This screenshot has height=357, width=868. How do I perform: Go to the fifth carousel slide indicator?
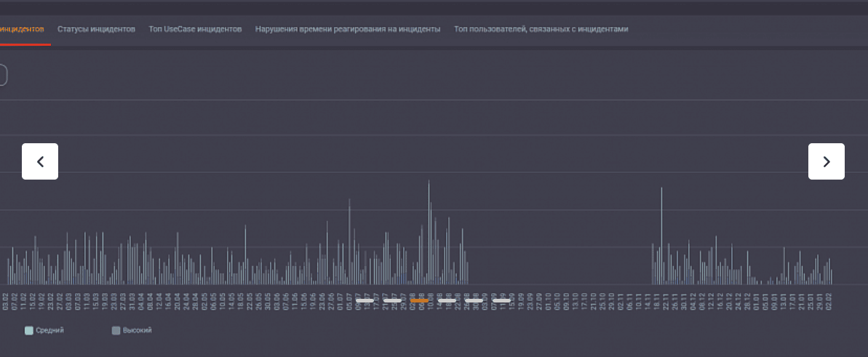pyautogui.click(x=474, y=300)
